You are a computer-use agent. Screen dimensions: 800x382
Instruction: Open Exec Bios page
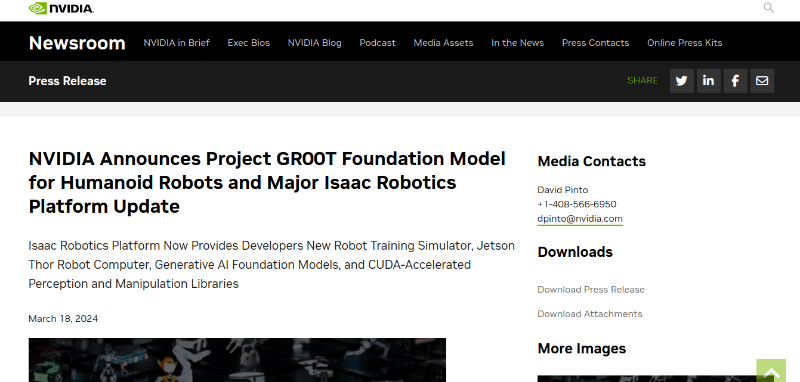248,43
